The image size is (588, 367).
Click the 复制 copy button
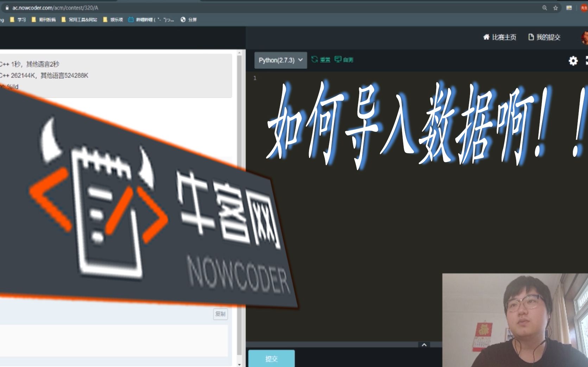220,314
